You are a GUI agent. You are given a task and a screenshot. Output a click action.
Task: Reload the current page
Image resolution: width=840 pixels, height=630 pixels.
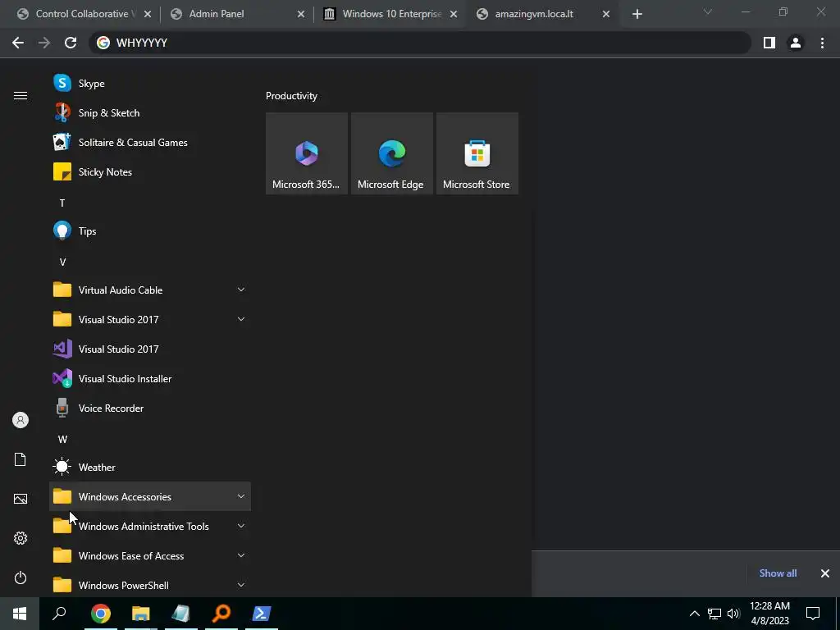click(71, 43)
